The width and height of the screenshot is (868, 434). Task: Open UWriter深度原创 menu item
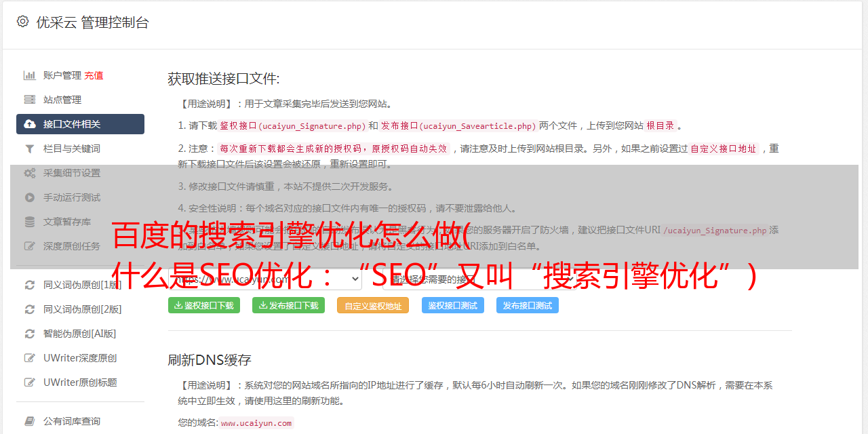[x=80, y=358]
